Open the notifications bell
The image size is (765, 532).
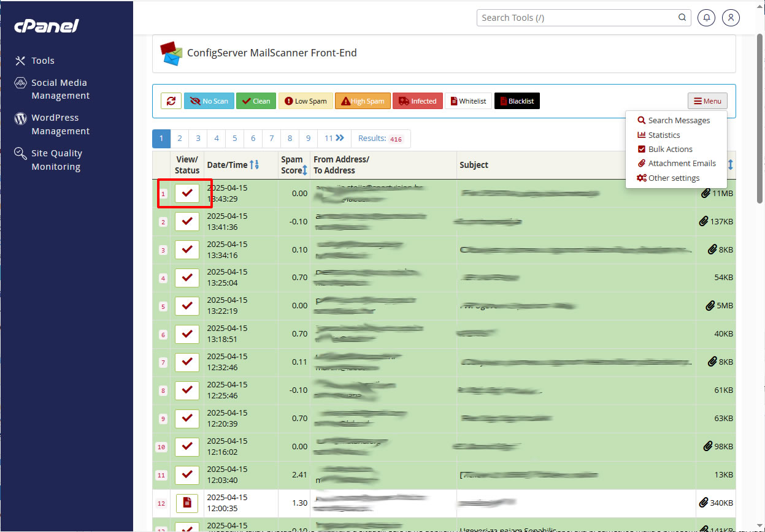click(x=707, y=18)
